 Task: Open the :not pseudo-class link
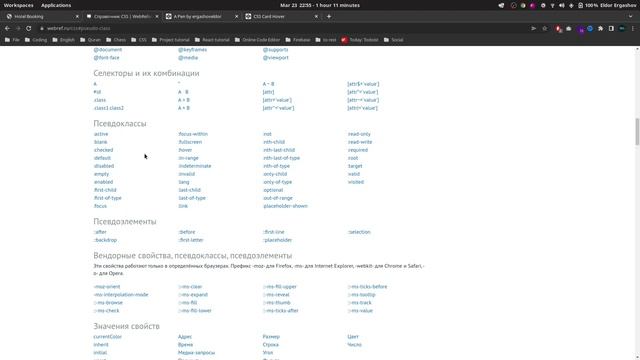pos(267,134)
